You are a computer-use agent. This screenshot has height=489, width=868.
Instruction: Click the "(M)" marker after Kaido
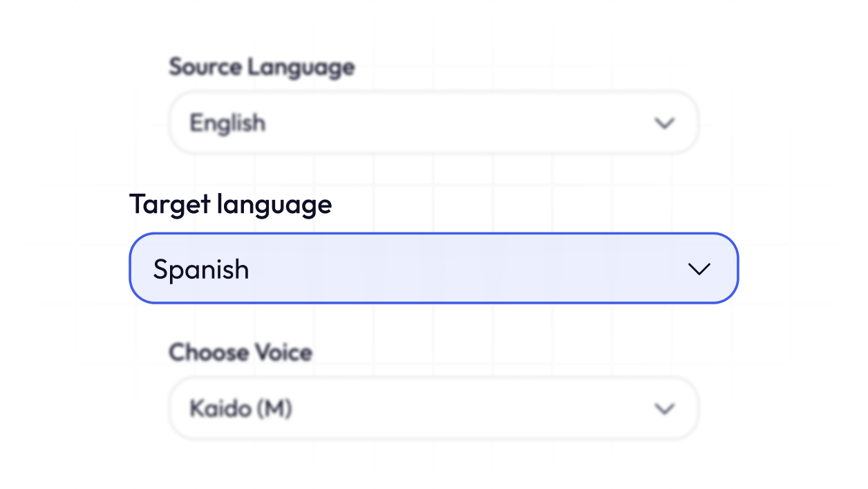274,409
